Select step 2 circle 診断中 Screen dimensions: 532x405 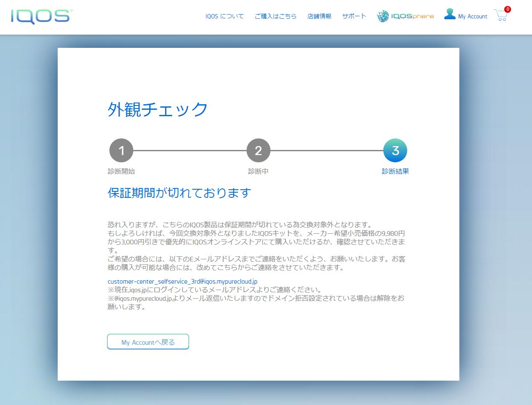coord(259,150)
